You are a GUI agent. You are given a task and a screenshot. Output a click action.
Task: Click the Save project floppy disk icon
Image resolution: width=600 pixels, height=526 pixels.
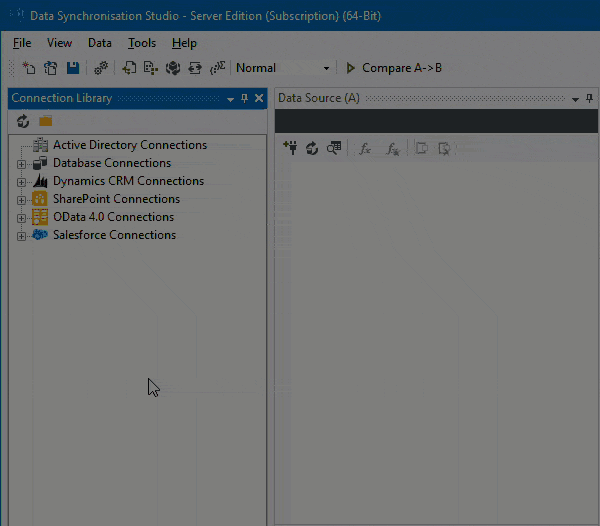[x=72, y=68]
